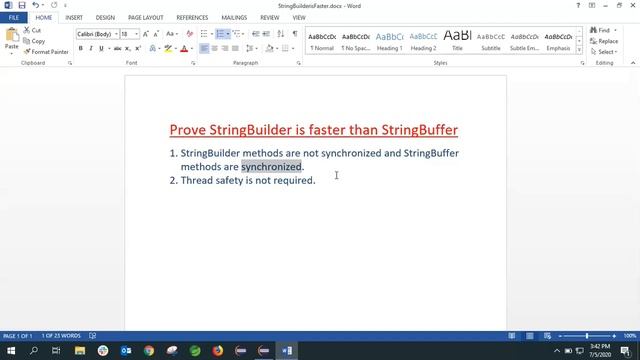Viewport: 640px width, 360px height.
Task: Switch to the INSERT tab
Action: [74, 18]
